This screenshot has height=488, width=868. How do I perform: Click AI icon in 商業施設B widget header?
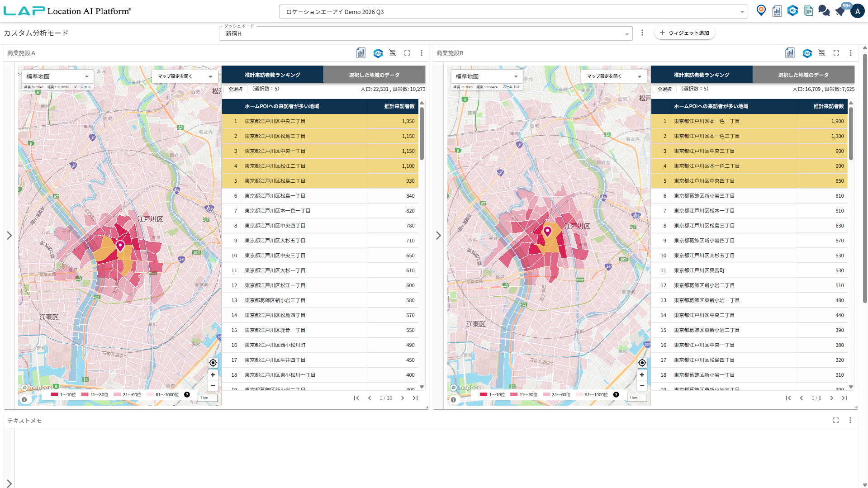click(x=807, y=53)
